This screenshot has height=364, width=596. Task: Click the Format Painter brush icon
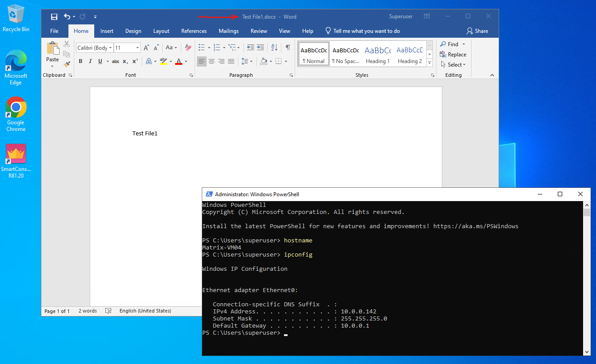pyautogui.click(x=67, y=64)
